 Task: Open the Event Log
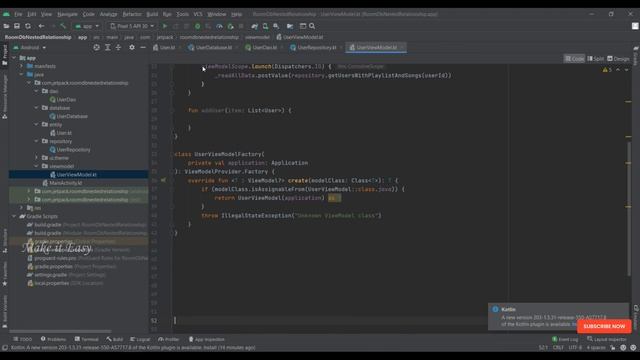[565, 339]
